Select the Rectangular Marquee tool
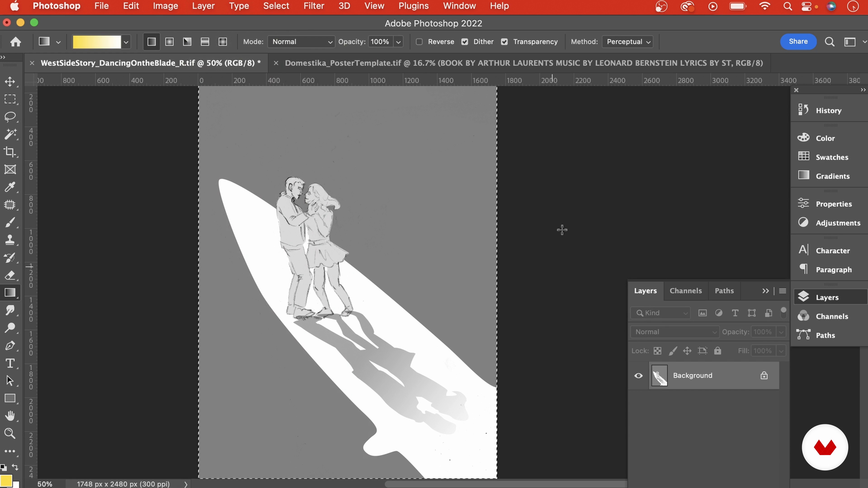 tap(10, 99)
